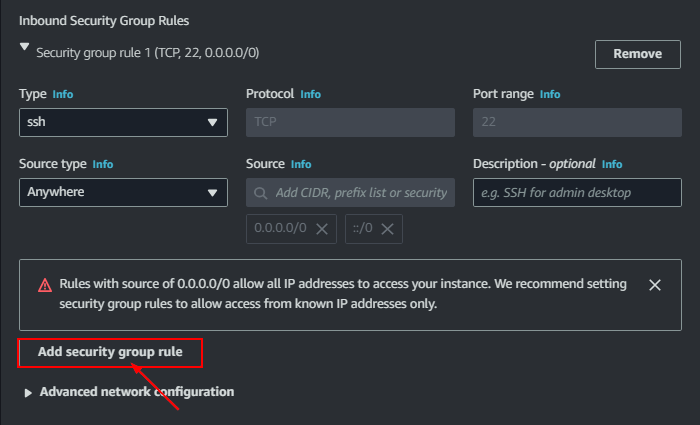The image size is (700, 425).
Task: Open Info link next to Port range
Action: tap(550, 94)
